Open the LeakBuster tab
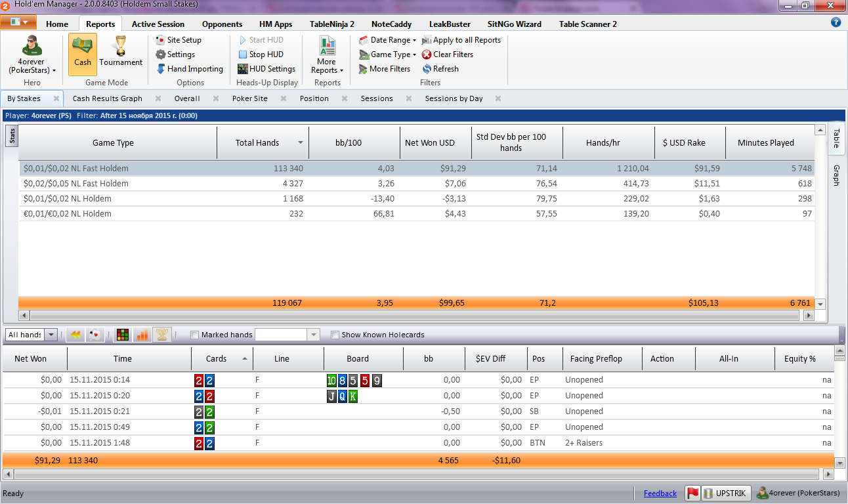848x504 pixels. [x=450, y=24]
